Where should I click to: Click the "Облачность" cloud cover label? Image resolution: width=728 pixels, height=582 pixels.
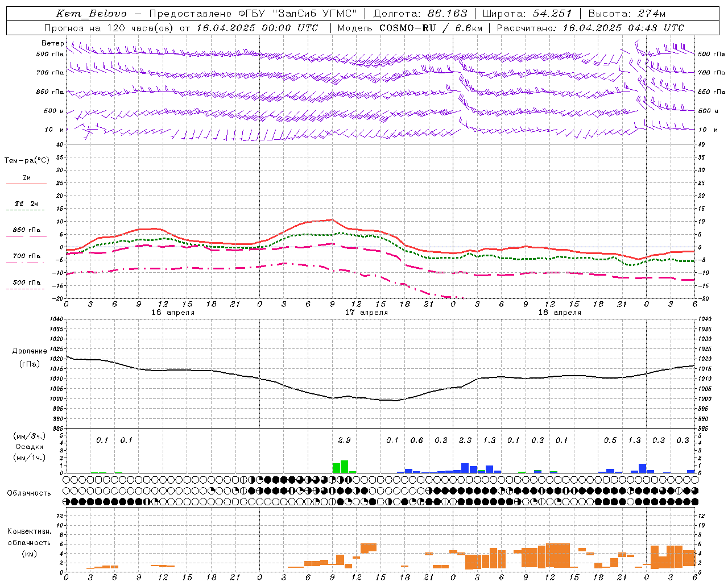click(x=29, y=493)
